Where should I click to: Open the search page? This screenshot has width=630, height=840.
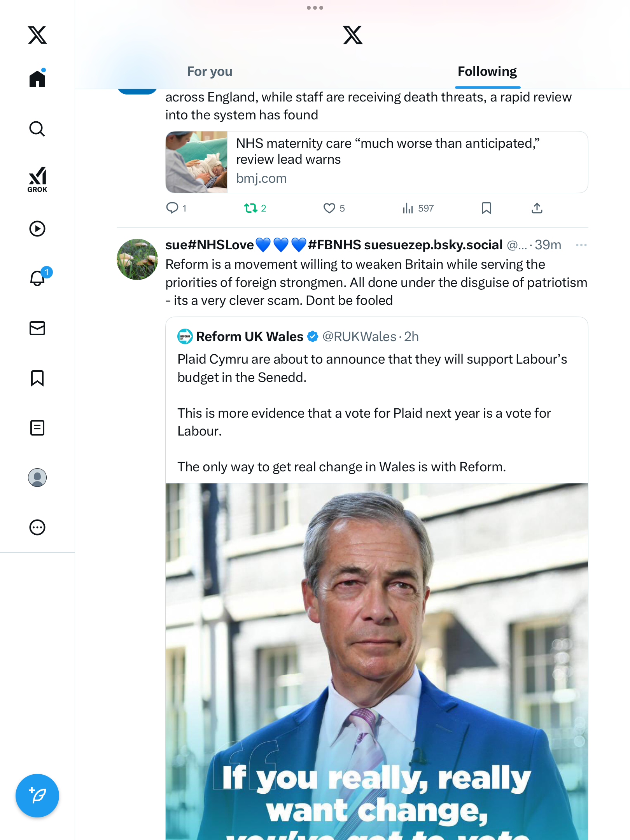coord(37,129)
